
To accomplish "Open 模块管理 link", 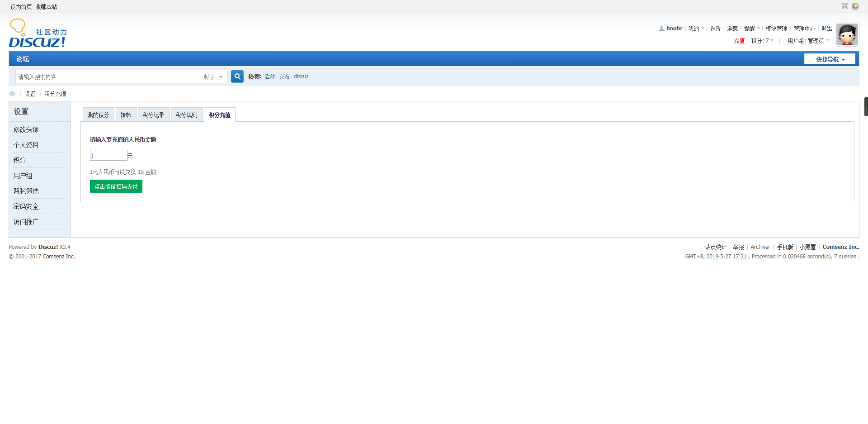I will pos(776,29).
